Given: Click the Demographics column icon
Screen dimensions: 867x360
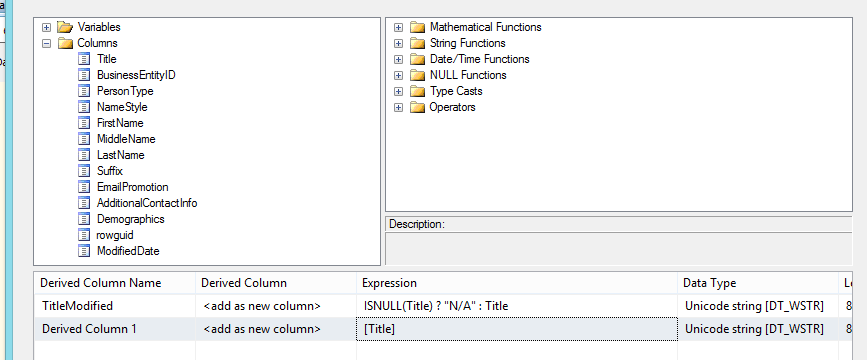Looking at the screenshot, I should [84, 219].
